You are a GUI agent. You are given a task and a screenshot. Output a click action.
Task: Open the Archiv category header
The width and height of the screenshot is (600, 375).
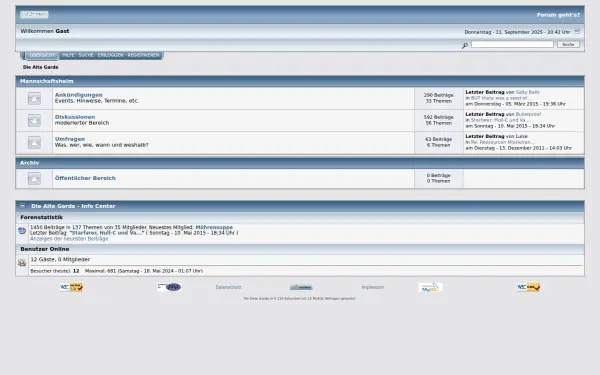[x=29, y=163]
